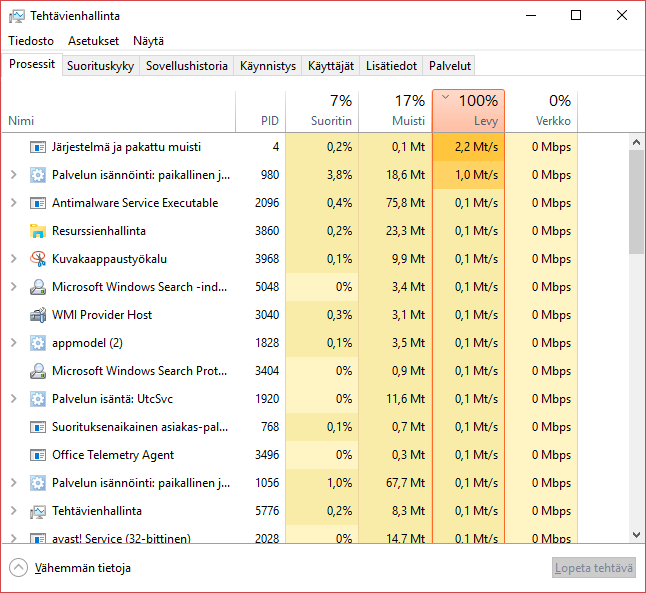Click the vertical scrollbar thumb
The width and height of the screenshot is (646, 593).
click(x=637, y=202)
